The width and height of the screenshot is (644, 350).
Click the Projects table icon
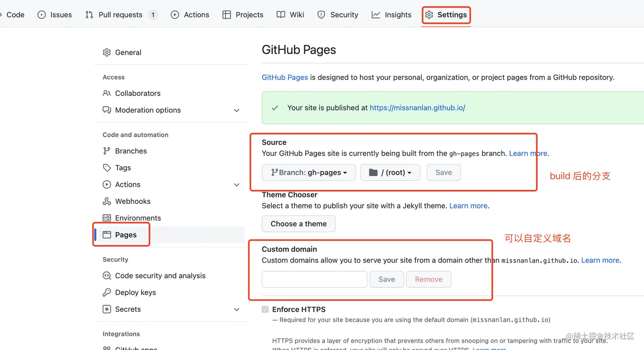point(227,15)
